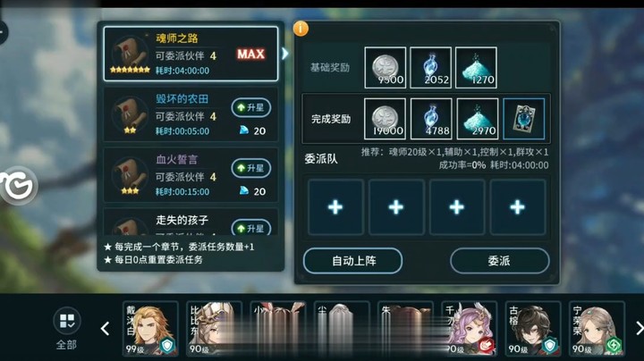The image size is (644, 361).
Task: Click the card reward icon in 完成奖励
Action: click(x=523, y=119)
